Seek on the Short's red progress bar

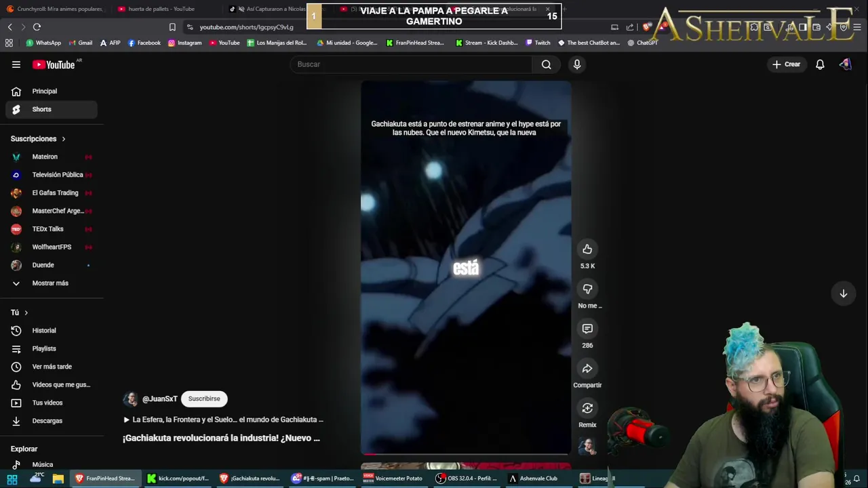tap(466, 453)
